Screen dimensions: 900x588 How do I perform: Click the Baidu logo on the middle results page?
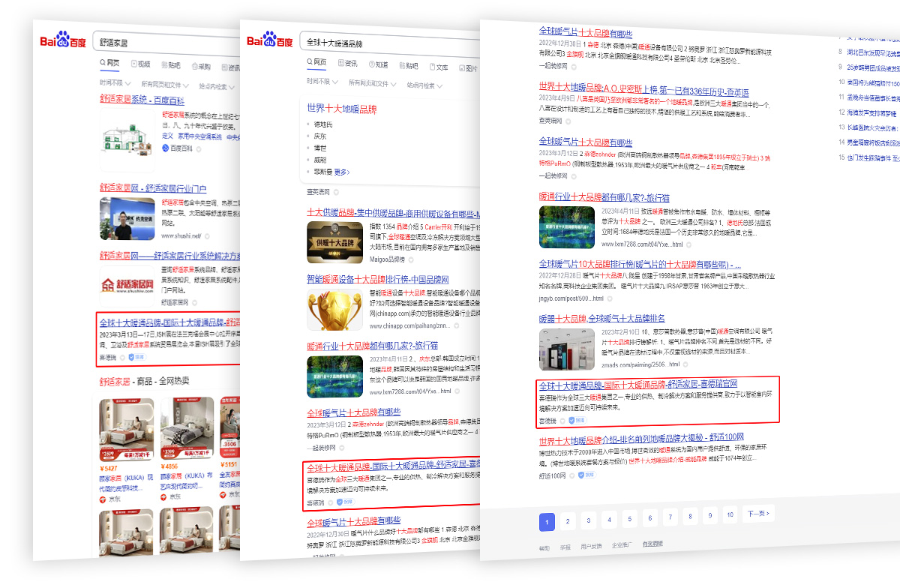tap(270, 40)
